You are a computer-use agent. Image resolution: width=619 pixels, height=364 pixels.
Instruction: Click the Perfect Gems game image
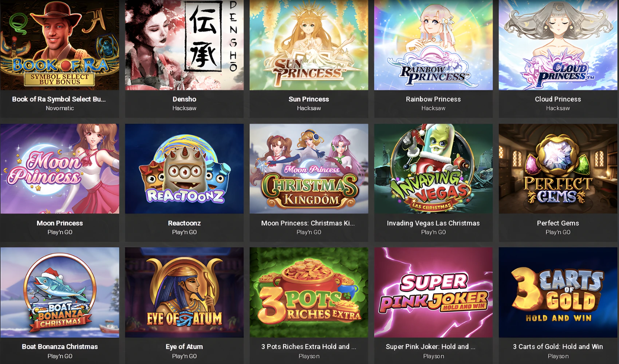tap(558, 169)
